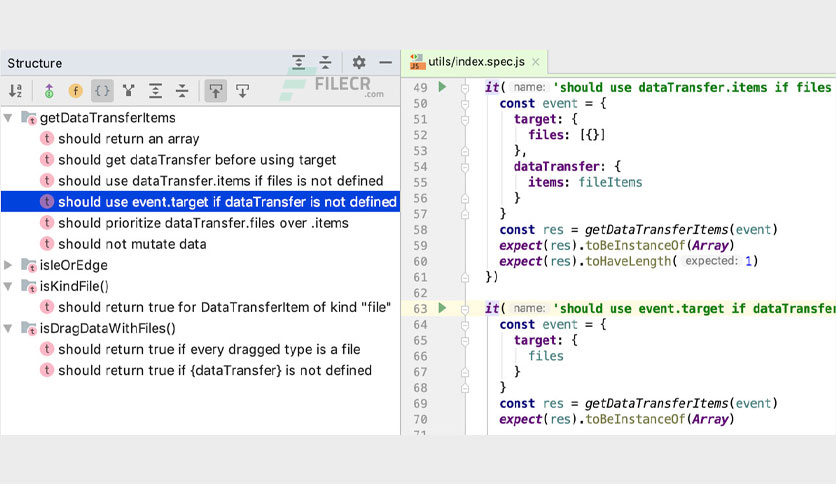Viewport: 836px width, 484px height.
Task: Select 'should not mutate data' test
Action: point(200,244)
